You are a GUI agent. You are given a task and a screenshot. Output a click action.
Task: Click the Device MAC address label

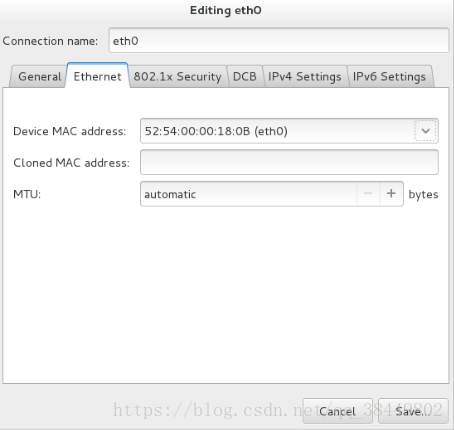click(x=70, y=131)
